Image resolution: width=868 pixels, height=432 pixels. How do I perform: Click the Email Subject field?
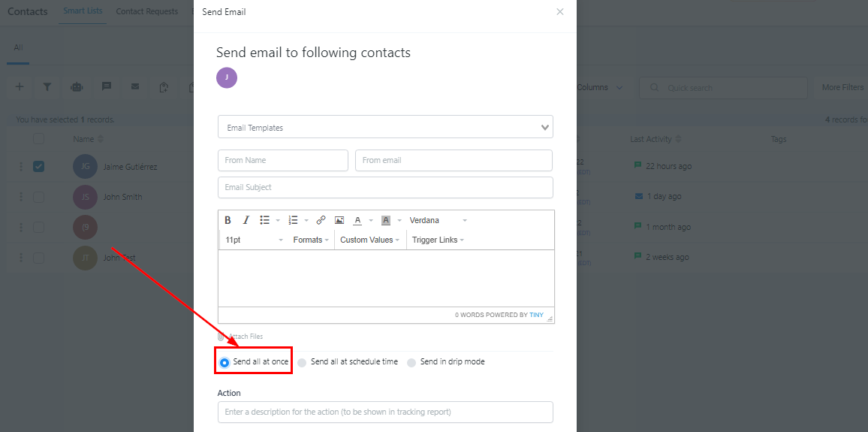click(385, 187)
